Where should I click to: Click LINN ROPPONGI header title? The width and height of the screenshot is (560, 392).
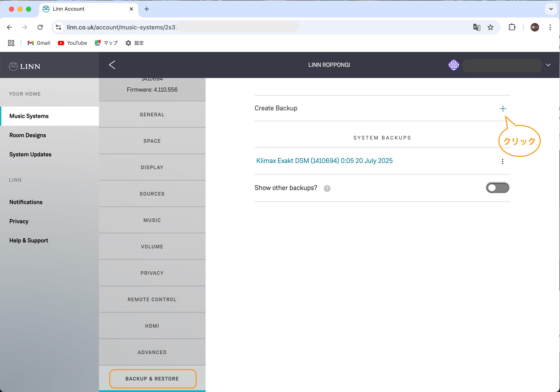(329, 65)
